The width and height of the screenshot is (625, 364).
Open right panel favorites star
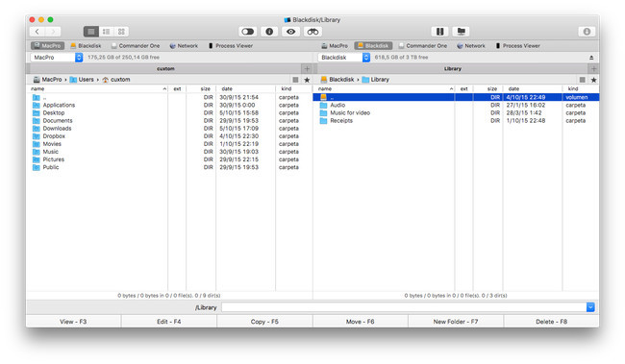pos(593,80)
